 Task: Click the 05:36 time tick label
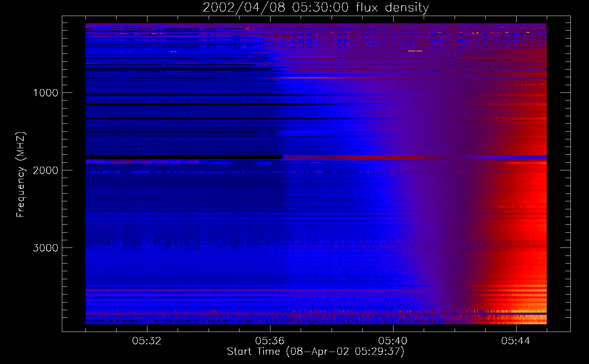270,341
